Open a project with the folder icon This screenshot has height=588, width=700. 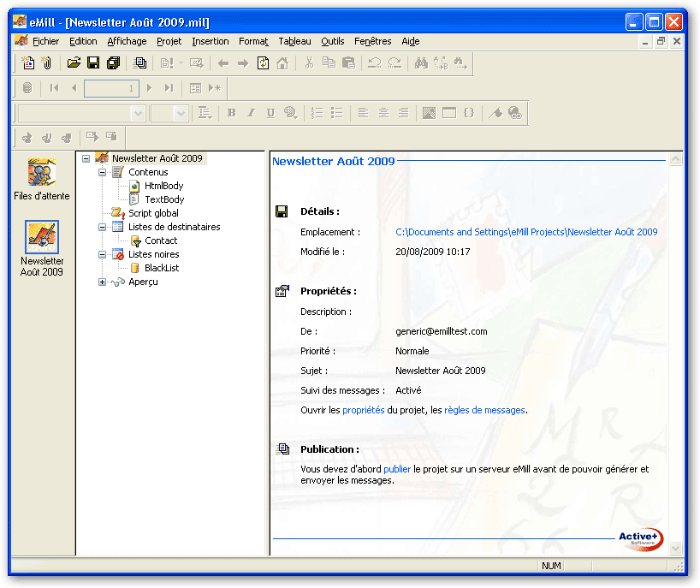tap(74, 63)
